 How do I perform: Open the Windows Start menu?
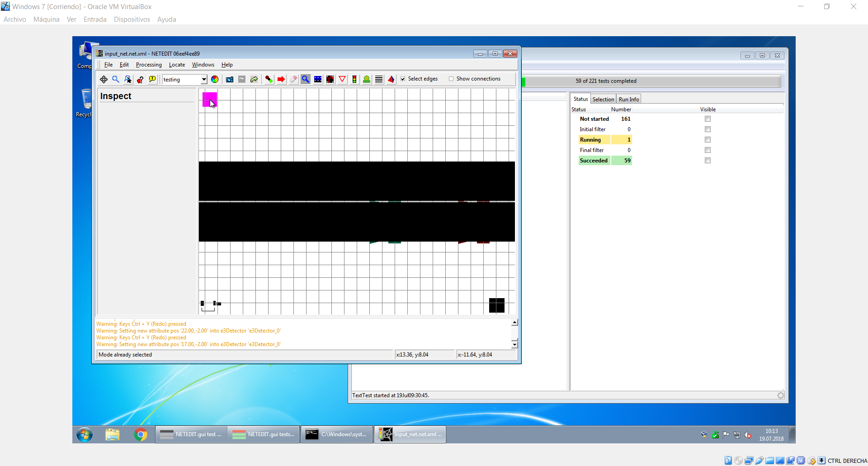tap(85, 435)
